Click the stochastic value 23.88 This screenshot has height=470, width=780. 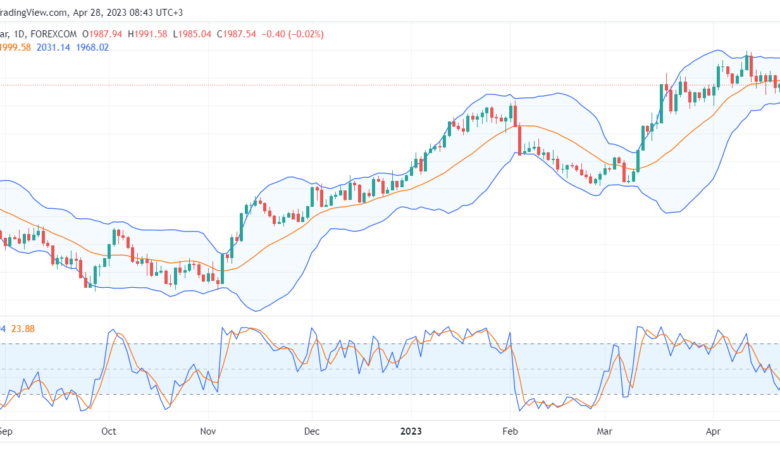point(23,329)
